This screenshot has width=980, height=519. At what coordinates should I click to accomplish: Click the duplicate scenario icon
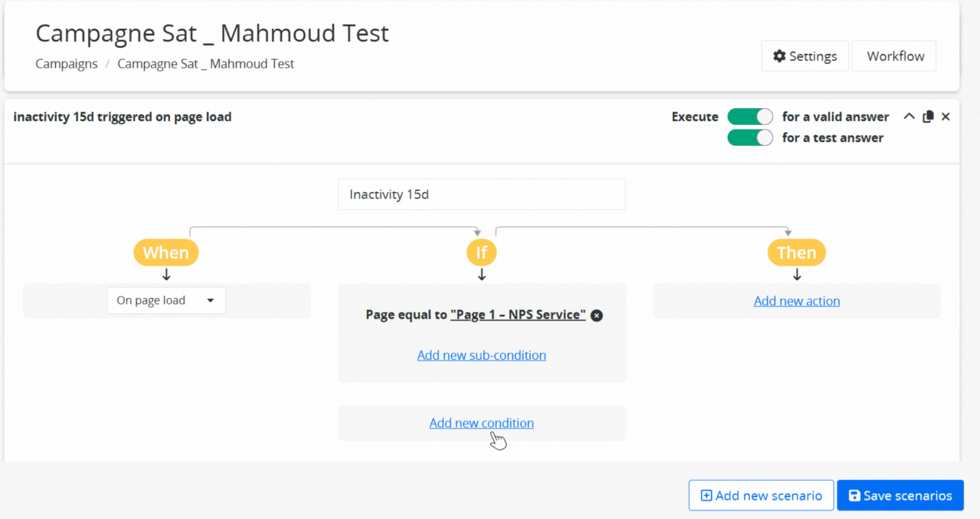point(928,117)
